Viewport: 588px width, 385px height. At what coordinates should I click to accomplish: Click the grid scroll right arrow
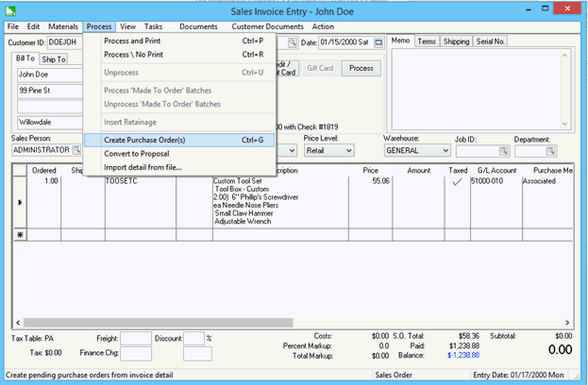click(x=567, y=323)
